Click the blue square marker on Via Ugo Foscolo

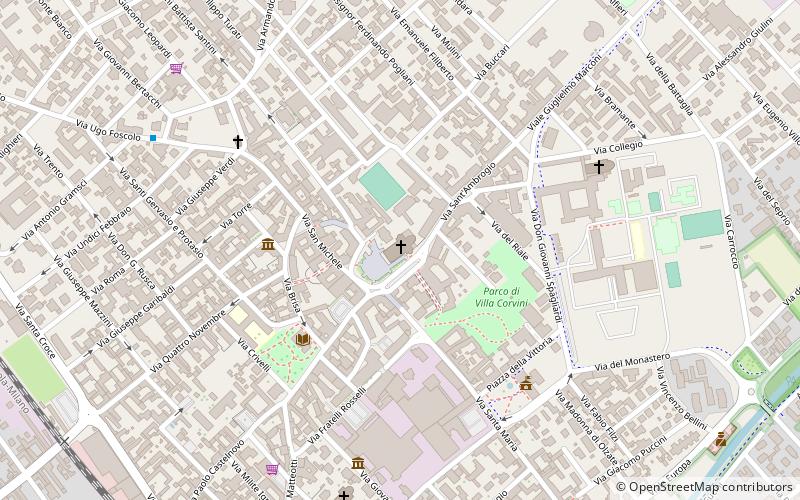pos(153,138)
